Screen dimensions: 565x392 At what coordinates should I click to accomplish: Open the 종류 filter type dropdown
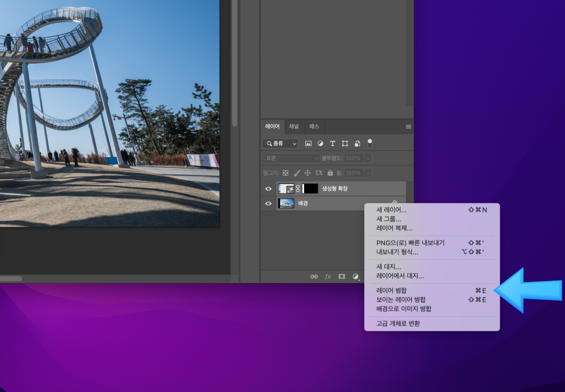[280, 144]
